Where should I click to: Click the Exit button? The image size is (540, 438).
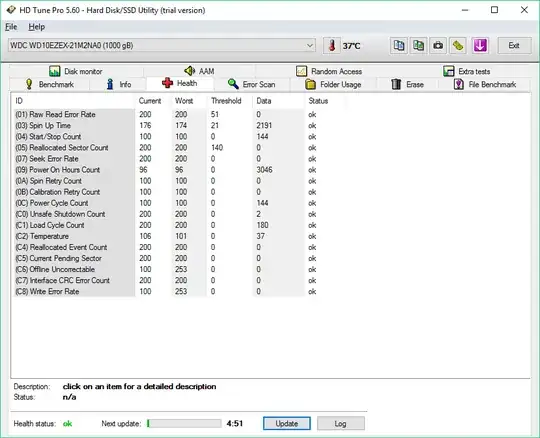pos(514,45)
